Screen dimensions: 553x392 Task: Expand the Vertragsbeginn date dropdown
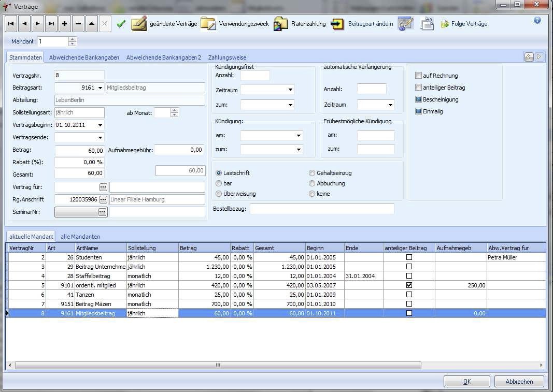point(100,125)
